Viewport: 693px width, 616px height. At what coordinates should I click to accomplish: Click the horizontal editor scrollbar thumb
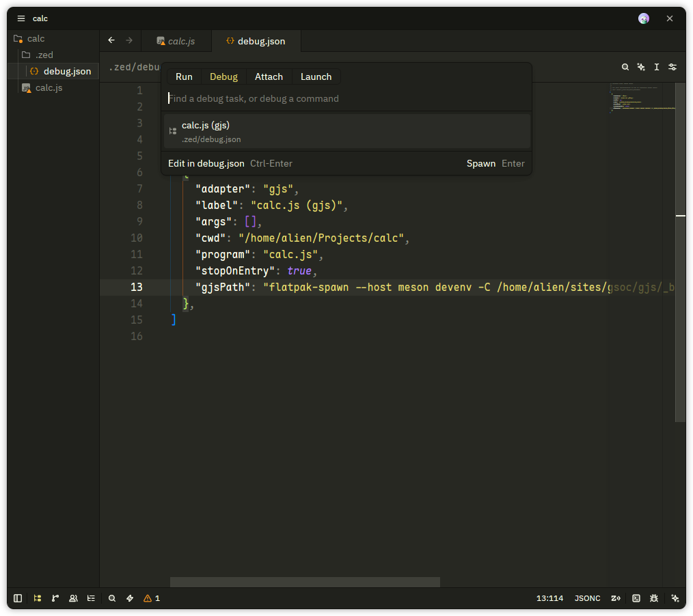tap(305, 582)
